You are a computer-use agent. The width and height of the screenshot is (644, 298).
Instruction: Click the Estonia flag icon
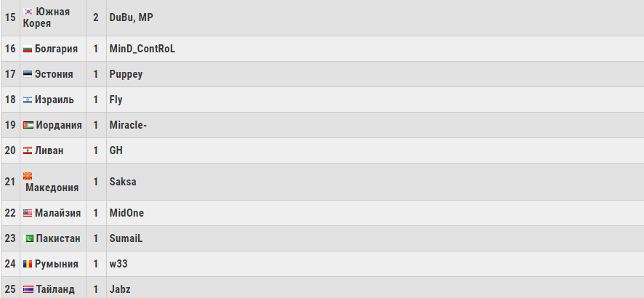tap(28, 75)
